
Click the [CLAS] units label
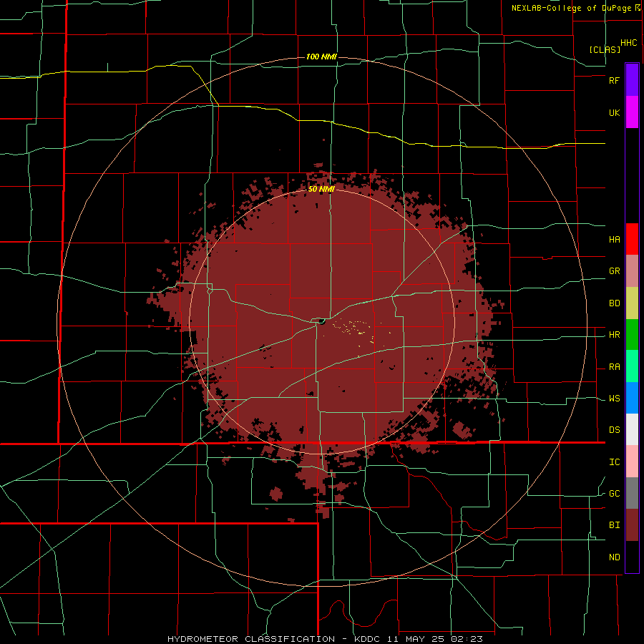point(605,49)
